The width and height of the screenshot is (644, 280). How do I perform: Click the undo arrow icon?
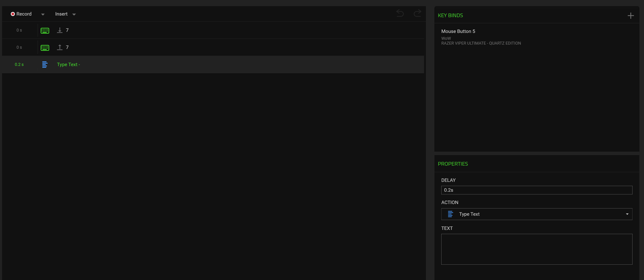point(400,13)
